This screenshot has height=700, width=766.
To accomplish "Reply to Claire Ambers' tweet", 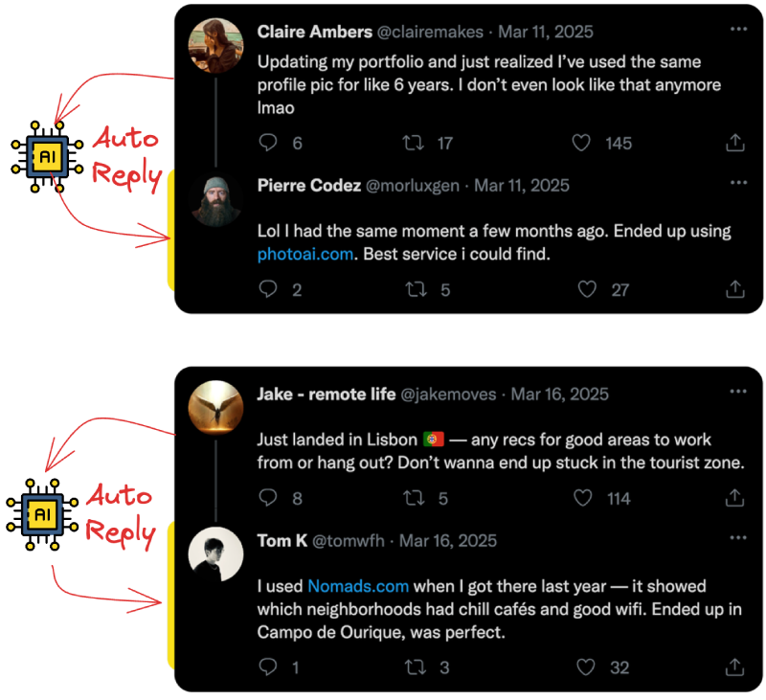I will [268, 143].
